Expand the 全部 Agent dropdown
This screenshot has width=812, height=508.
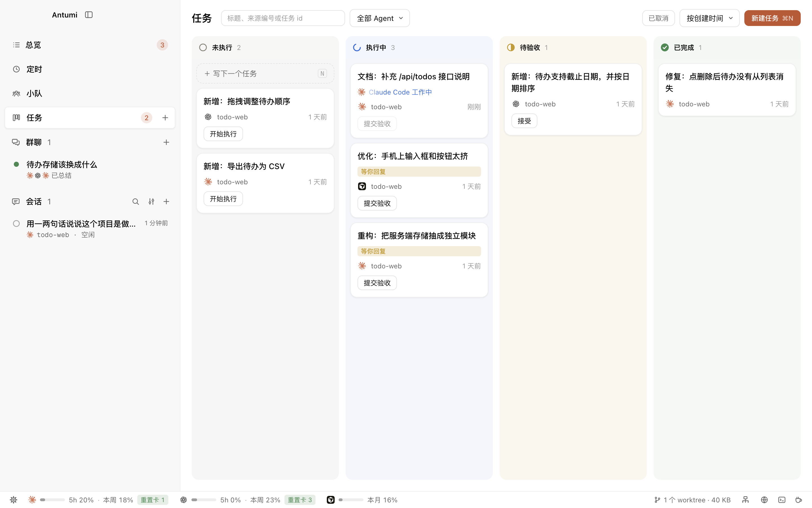(379, 18)
